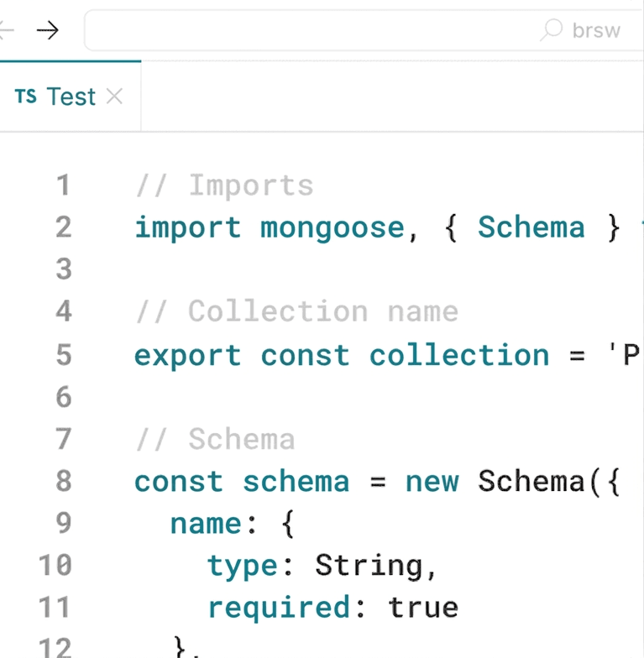Image resolution: width=644 pixels, height=658 pixels.
Task: Place cursor on the word mongoose
Action: (x=332, y=227)
